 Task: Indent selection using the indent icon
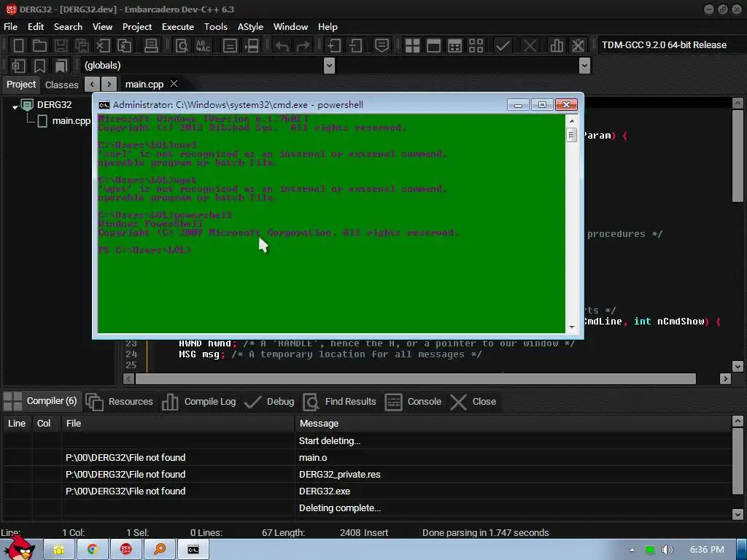pos(333,46)
